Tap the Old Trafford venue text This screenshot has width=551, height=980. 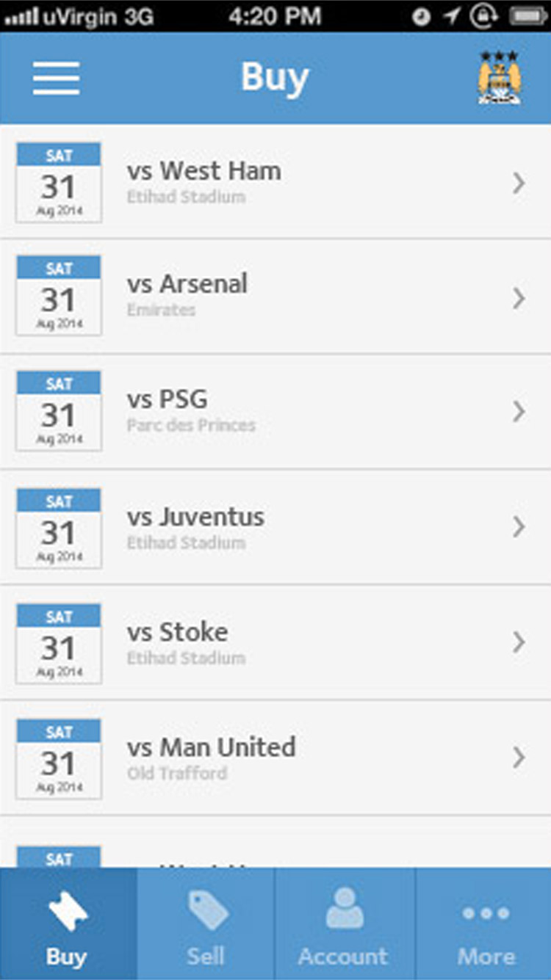click(x=177, y=773)
